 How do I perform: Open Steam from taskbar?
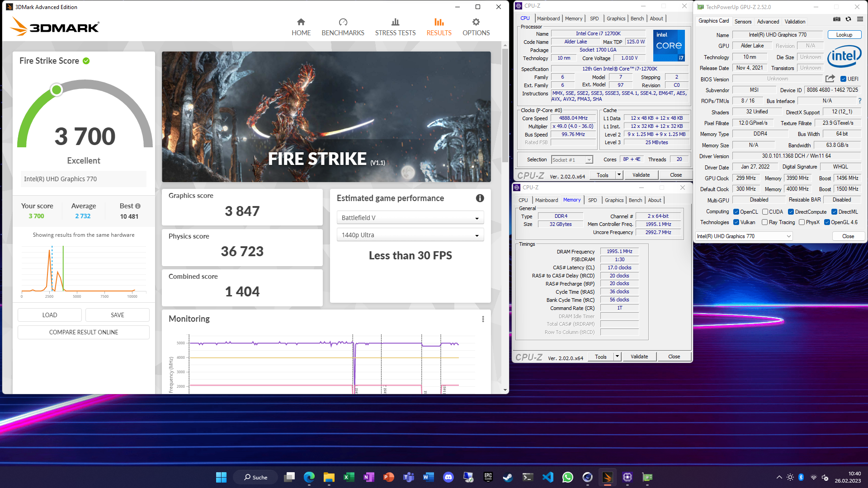(x=508, y=477)
